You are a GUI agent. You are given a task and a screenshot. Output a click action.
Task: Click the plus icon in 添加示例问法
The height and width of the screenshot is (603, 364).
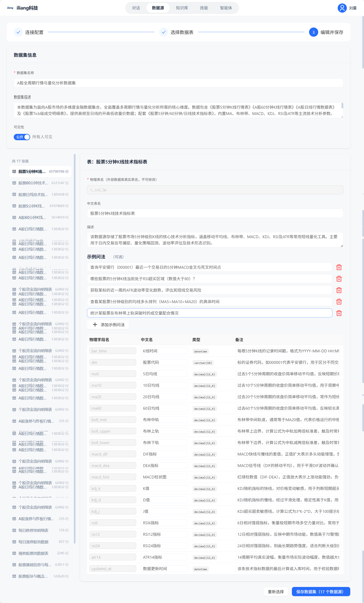point(95,325)
